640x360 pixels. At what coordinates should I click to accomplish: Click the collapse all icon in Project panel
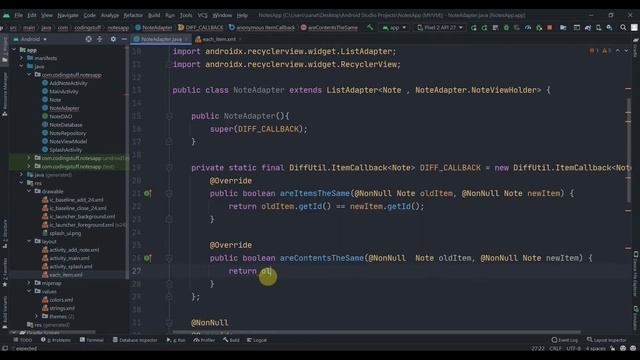click(x=100, y=39)
